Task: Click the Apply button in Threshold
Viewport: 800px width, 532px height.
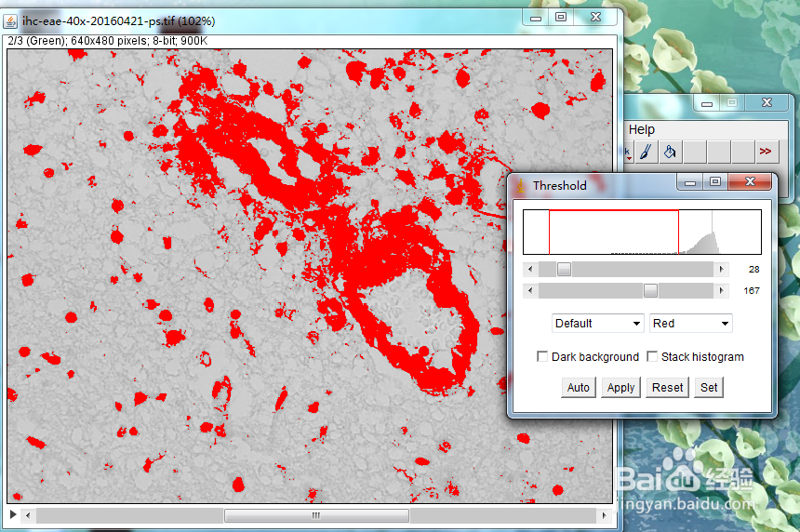Action: 620,388
